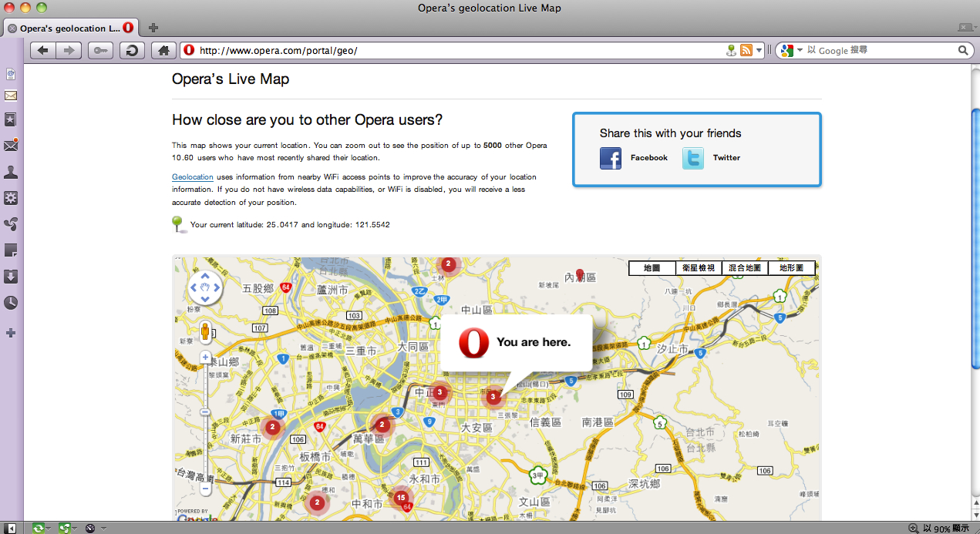Click the orange RSS feed icon
980x534 pixels.
[x=746, y=50]
